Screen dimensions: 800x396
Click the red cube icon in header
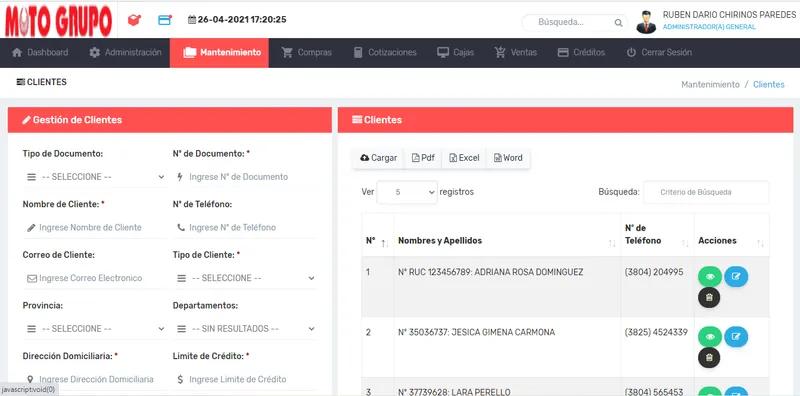134,20
